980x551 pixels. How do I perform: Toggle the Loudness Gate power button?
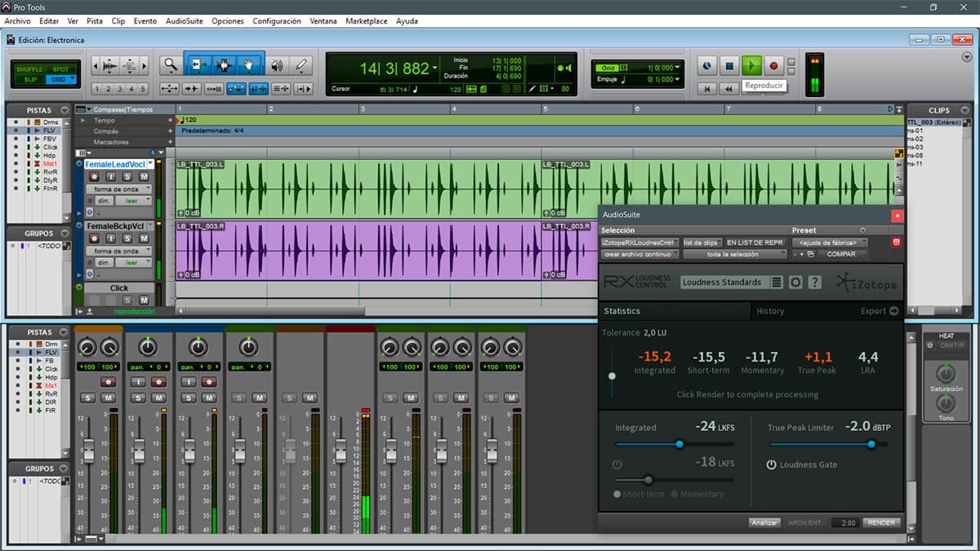pos(771,464)
